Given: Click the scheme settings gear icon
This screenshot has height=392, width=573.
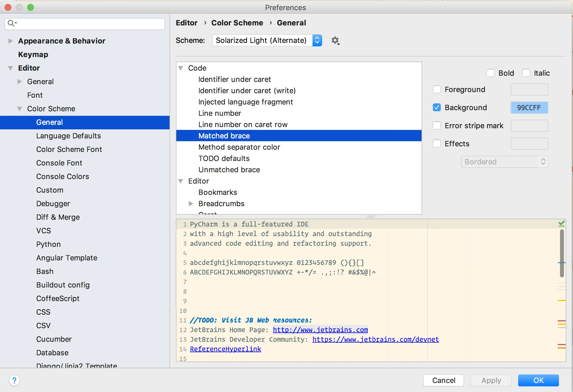Looking at the screenshot, I should [335, 41].
